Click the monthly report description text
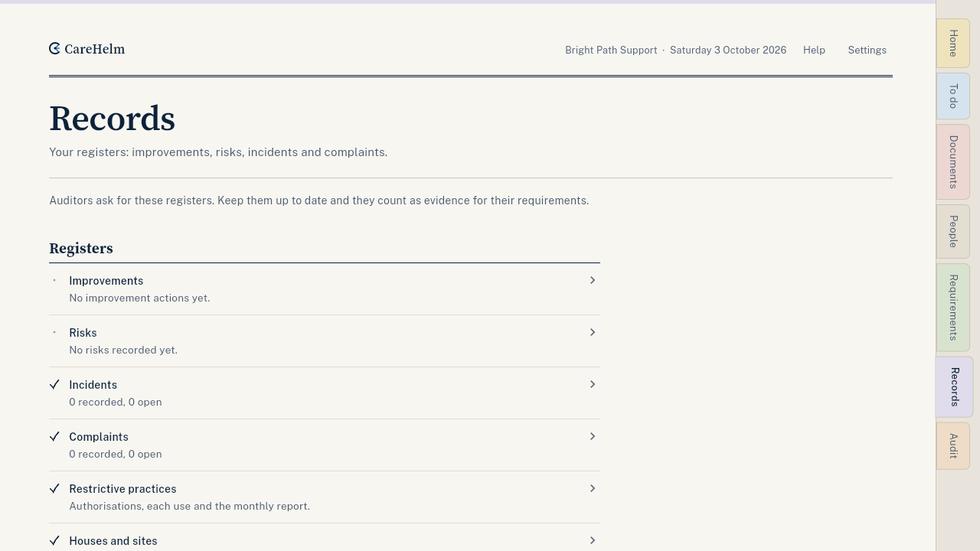The height and width of the screenshot is (551, 980). pos(189,506)
